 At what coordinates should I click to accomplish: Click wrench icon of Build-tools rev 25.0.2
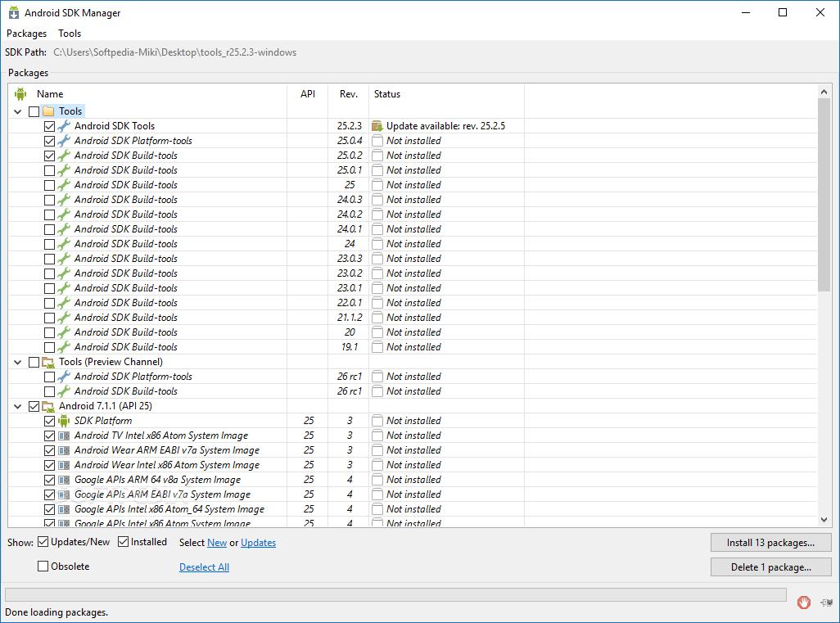tap(64, 156)
